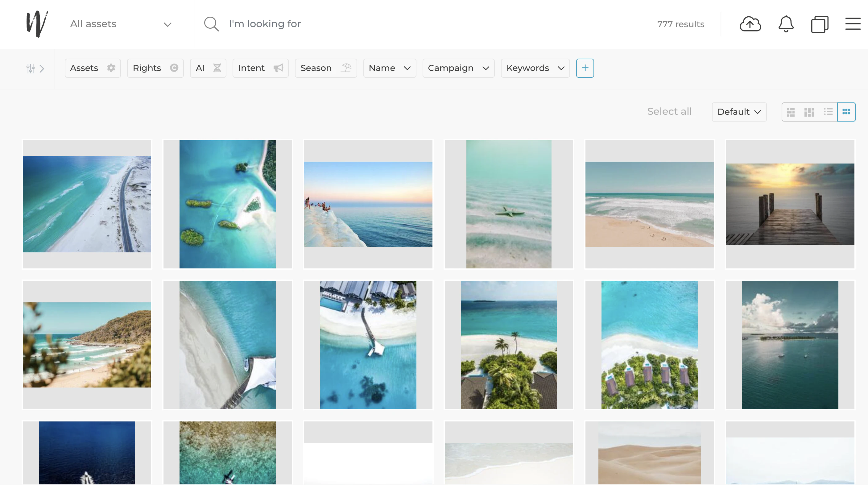Open the advanced filters sliders icon
Viewport: 868px width, 485px height.
[x=31, y=68]
